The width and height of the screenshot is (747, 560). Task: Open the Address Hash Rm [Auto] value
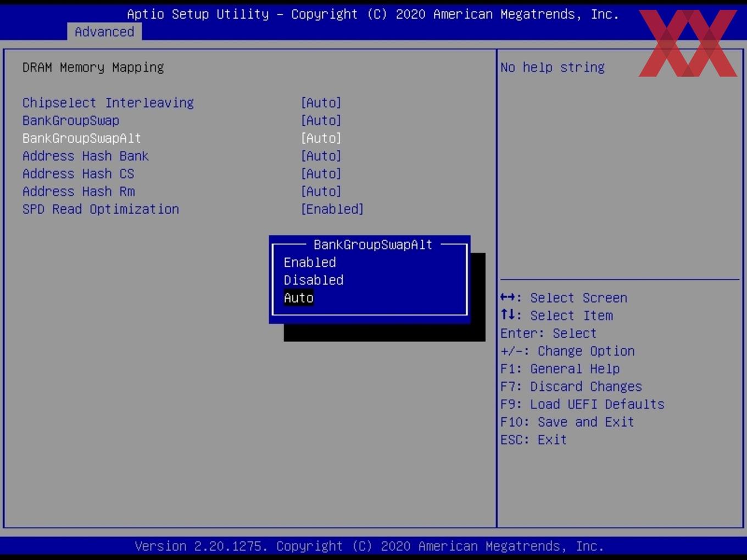321,192
